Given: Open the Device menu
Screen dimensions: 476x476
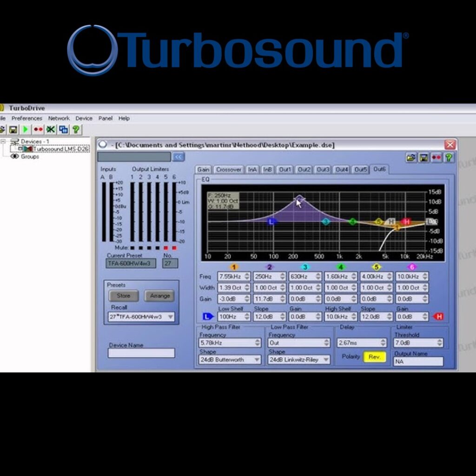Looking at the screenshot, I should [x=84, y=118].
